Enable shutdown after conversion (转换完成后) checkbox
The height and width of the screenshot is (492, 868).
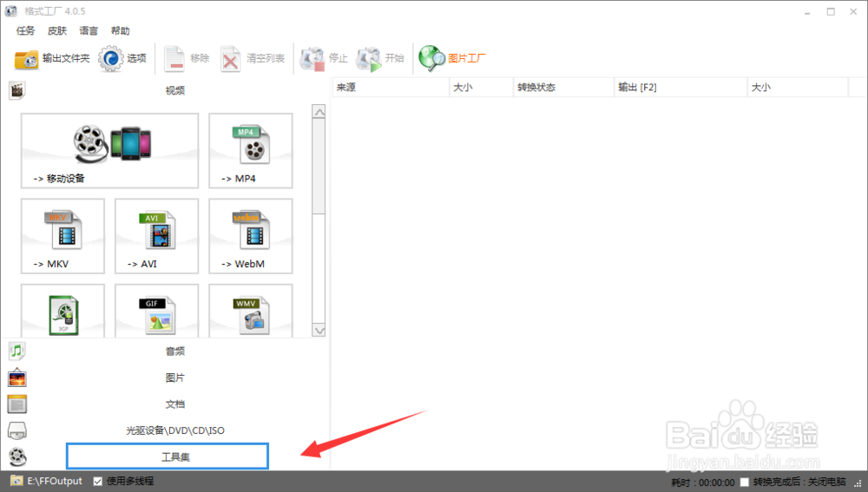[x=745, y=482]
